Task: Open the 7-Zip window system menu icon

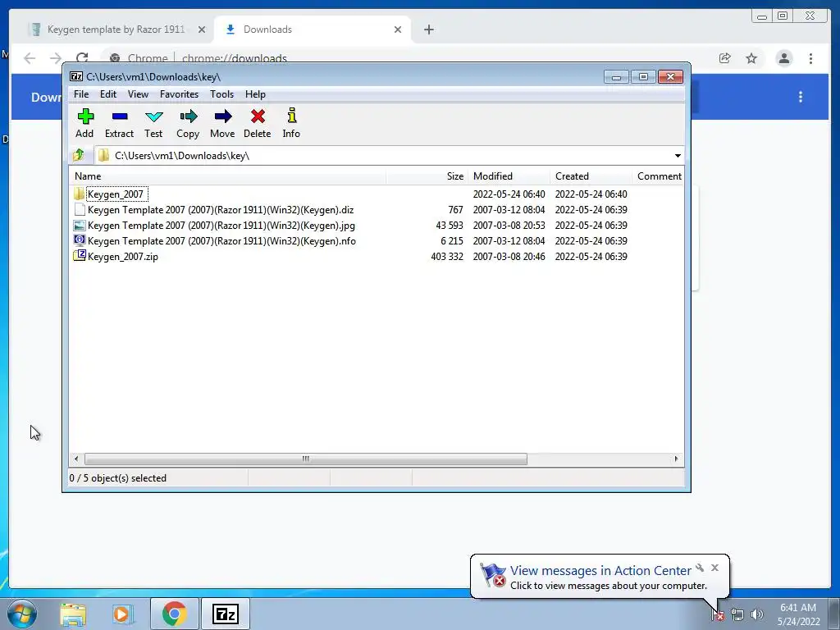Action: pos(76,76)
